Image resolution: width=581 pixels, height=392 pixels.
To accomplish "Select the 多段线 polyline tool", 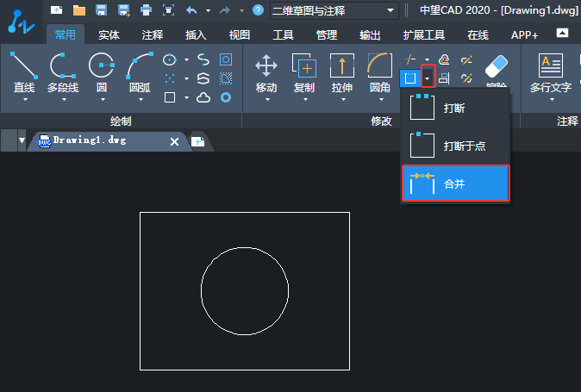I will pyautogui.click(x=63, y=72).
